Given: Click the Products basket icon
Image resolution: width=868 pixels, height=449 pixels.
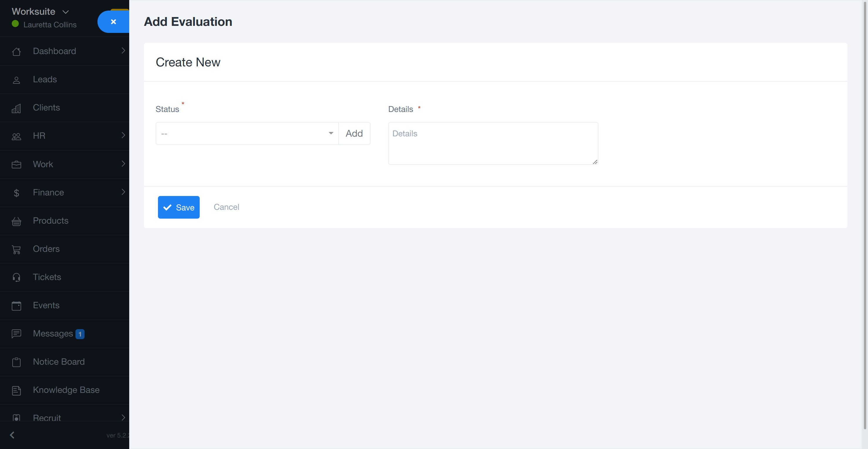Looking at the screenshot, I should (16, 221).
